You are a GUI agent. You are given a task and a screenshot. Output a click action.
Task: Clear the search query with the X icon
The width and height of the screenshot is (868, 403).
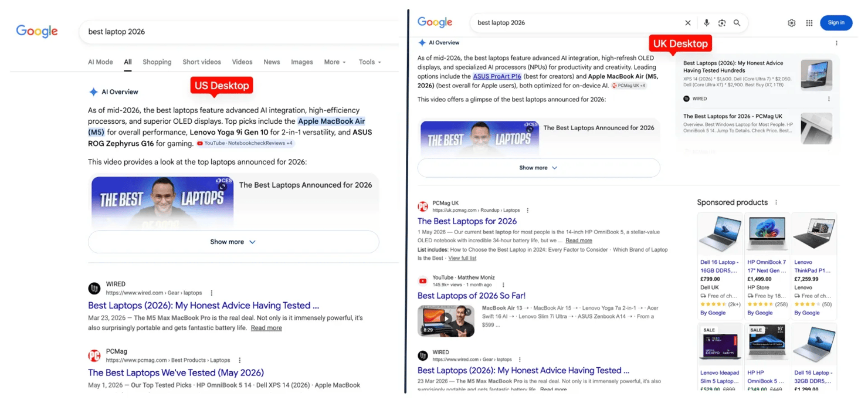point(688,23)
